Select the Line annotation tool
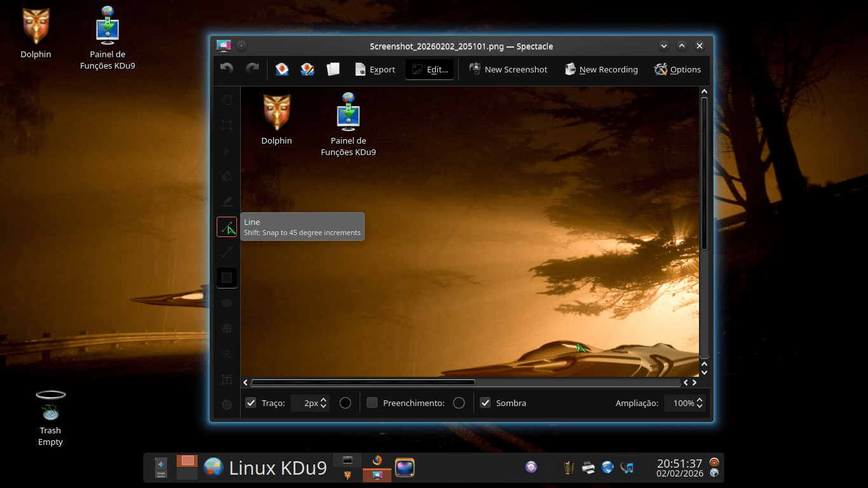This screenshot has height=488, width=868. click(227, 227)
